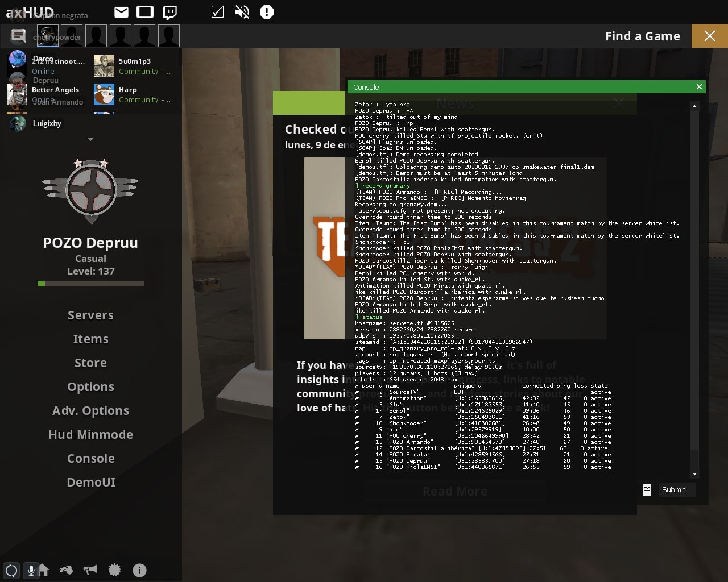
Task: Toggle the muted speaker icon
Action: (x=242, y=12)
